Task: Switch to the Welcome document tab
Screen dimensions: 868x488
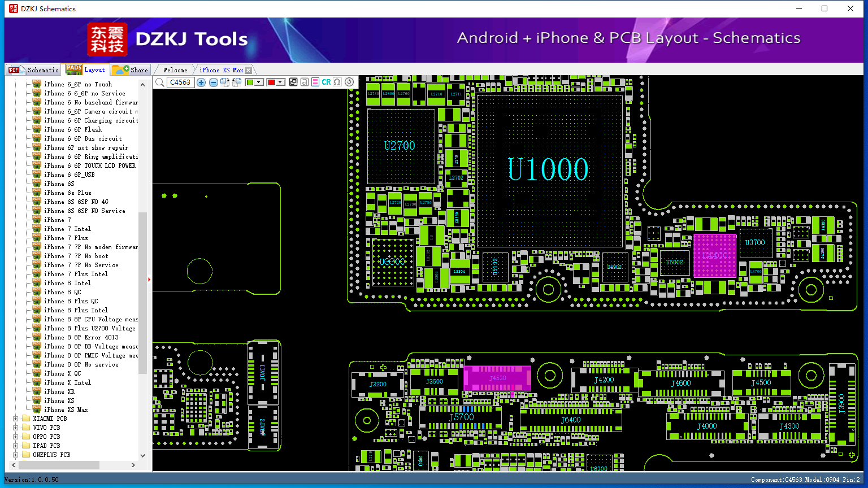Action: tap(175, 70)
